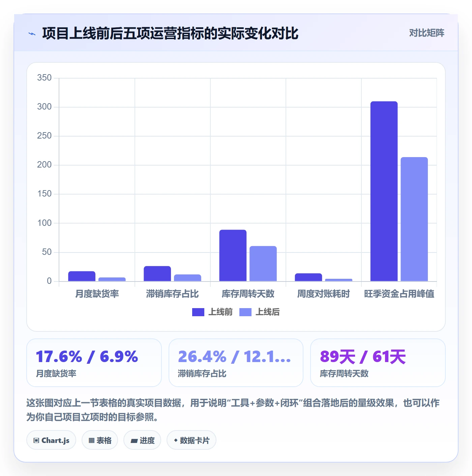This screenshot has height=476, width=472.
Task: Click the lightning bolt icon beside the title
Action: coord(32,34)
